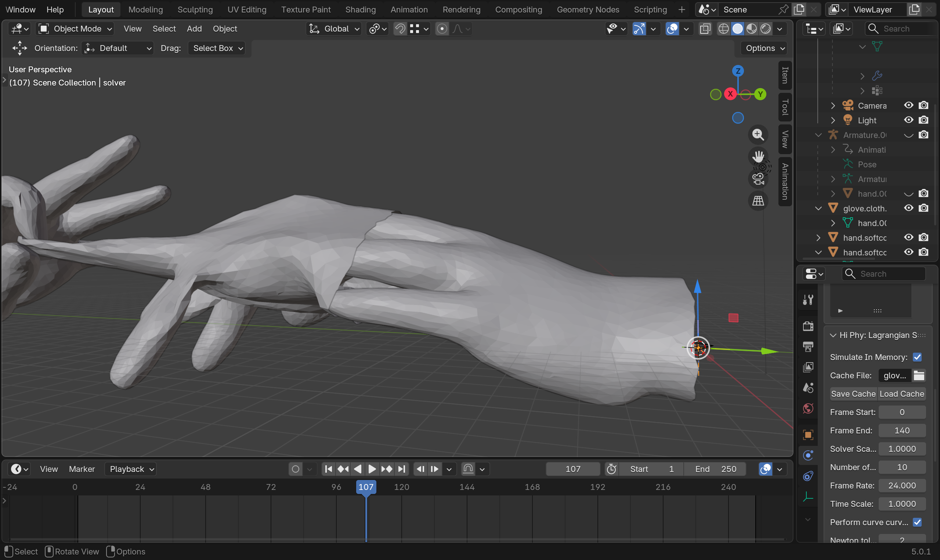Click the pan view hand icon
Screen dimensions: 940x560
pos(758,156)
